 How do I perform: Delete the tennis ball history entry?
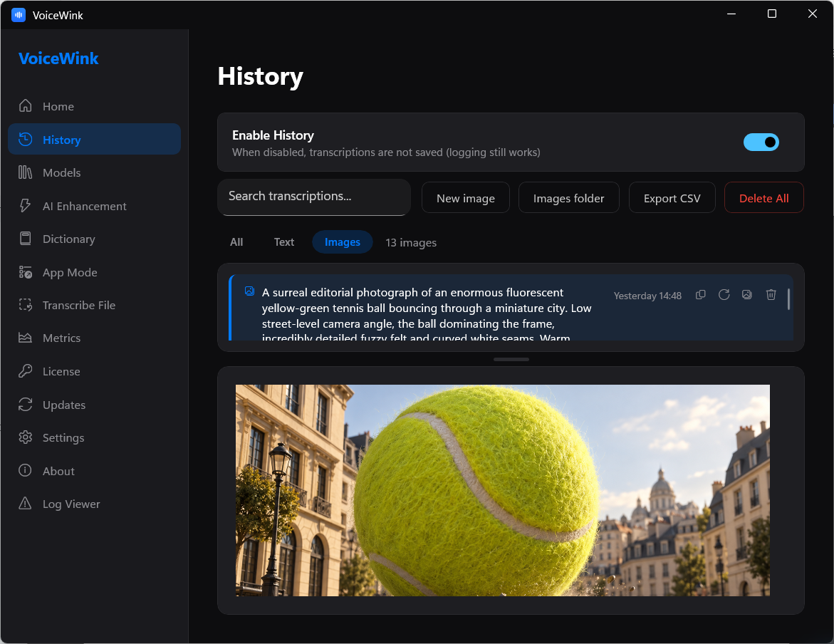point(771,295)
